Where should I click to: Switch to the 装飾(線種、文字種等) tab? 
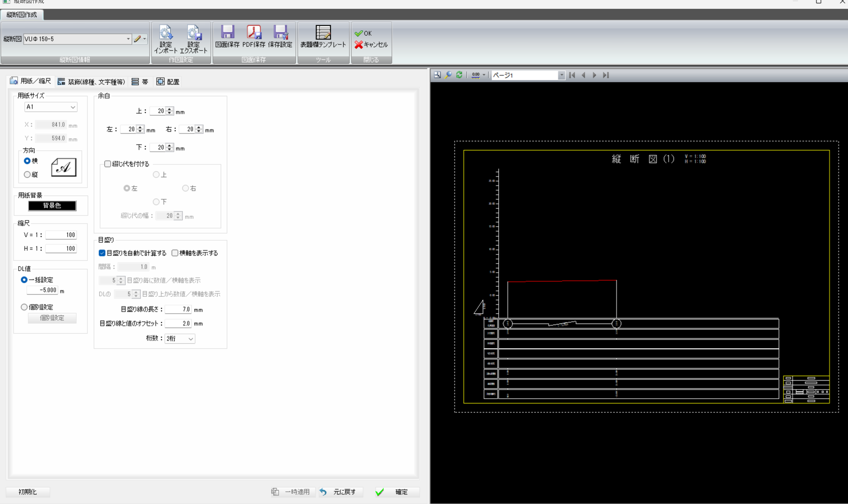click(92, 82)
